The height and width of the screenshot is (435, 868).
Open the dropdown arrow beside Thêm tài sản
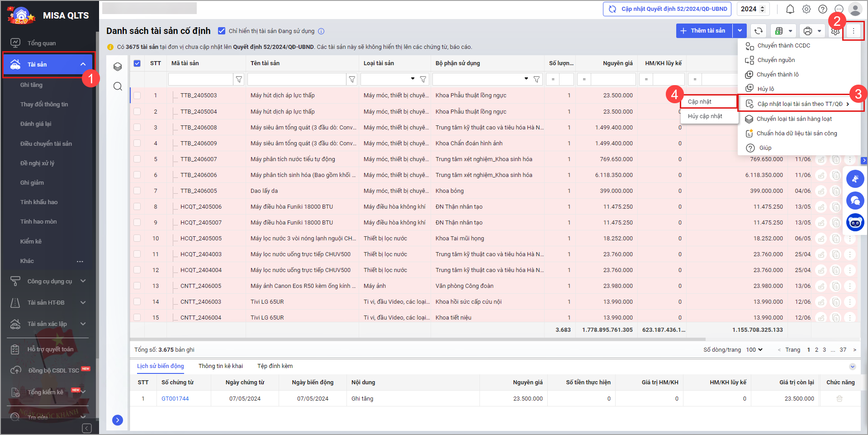pos(740,31)
